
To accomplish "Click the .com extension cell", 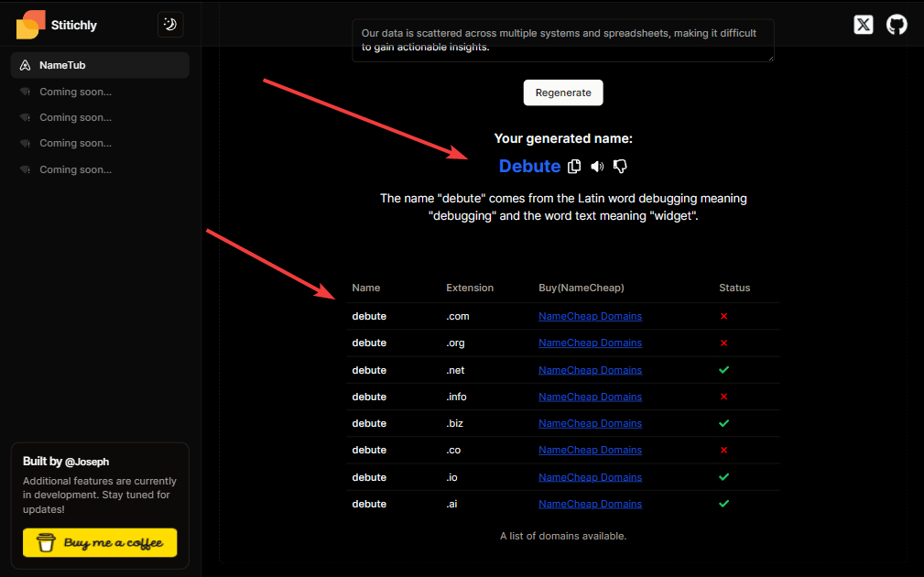I will 458,317.
